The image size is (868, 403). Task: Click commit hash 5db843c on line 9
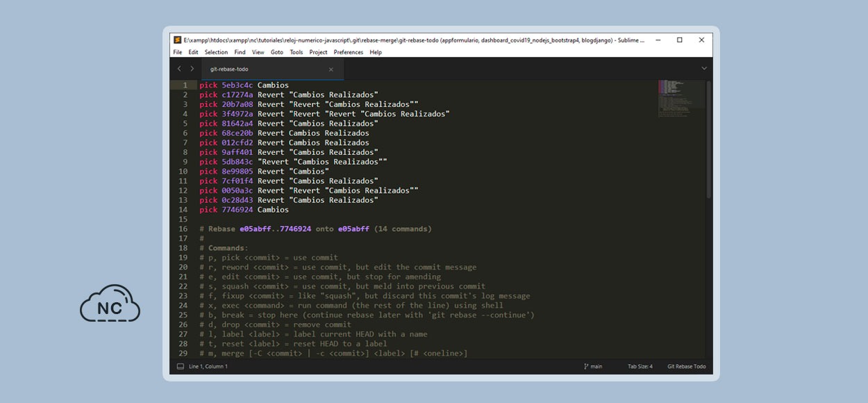[237, 162]
